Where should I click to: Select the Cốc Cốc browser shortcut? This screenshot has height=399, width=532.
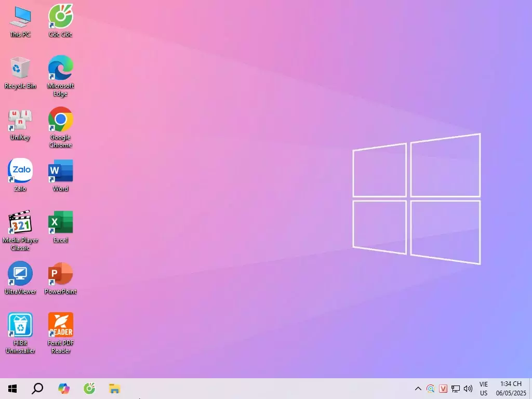tap(60, 21)
